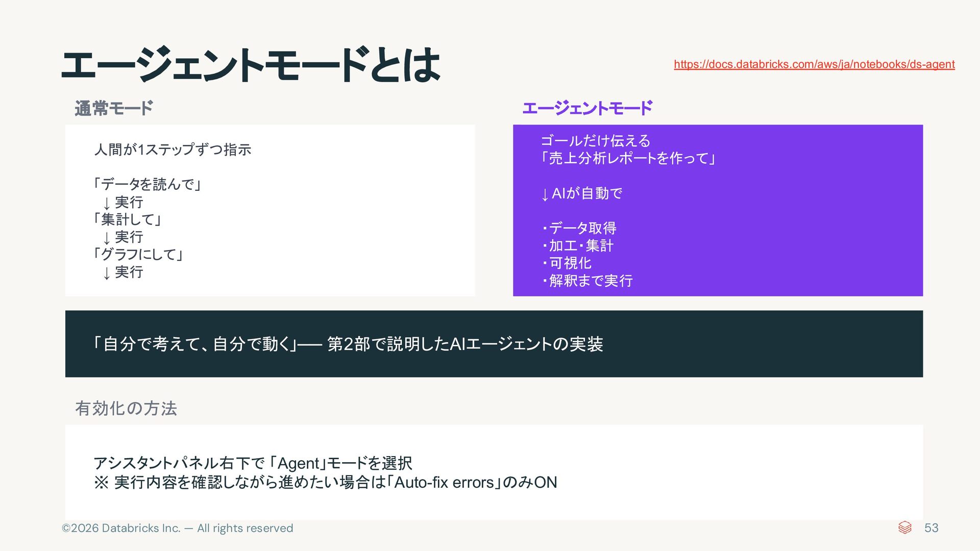Click the 「データを読んで」 line
This screenshot has height=551, width=980.
pos(147,184)
